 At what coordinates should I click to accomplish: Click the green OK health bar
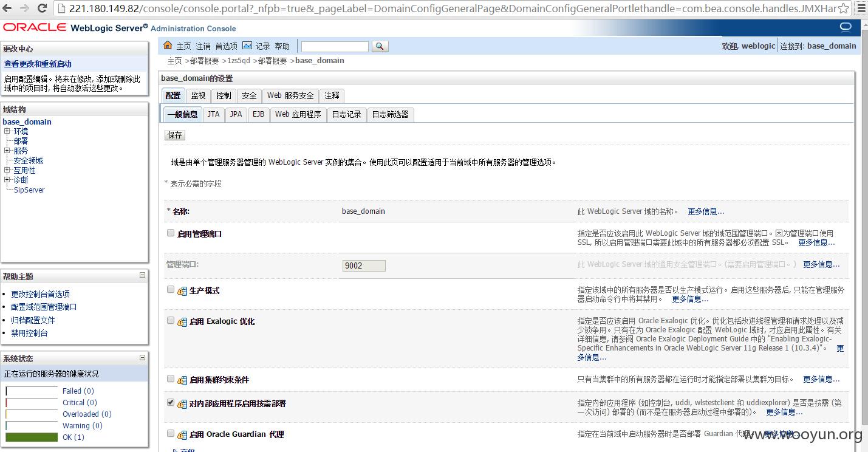coord(32,437)
